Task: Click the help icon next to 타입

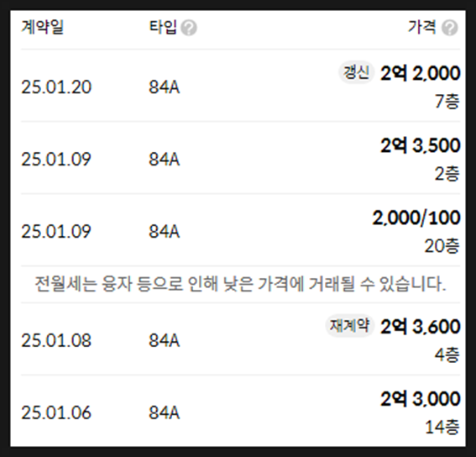Action: [189, 28]
